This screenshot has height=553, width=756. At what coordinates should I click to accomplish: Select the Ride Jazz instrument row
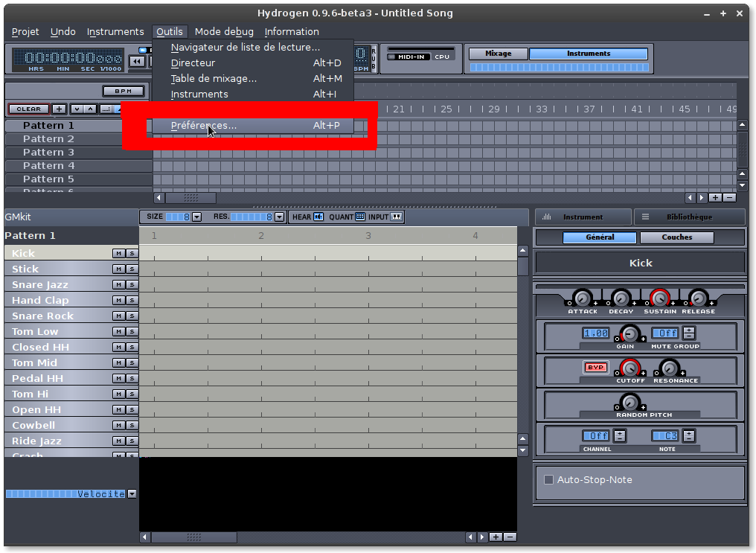[x=58, y=441]
